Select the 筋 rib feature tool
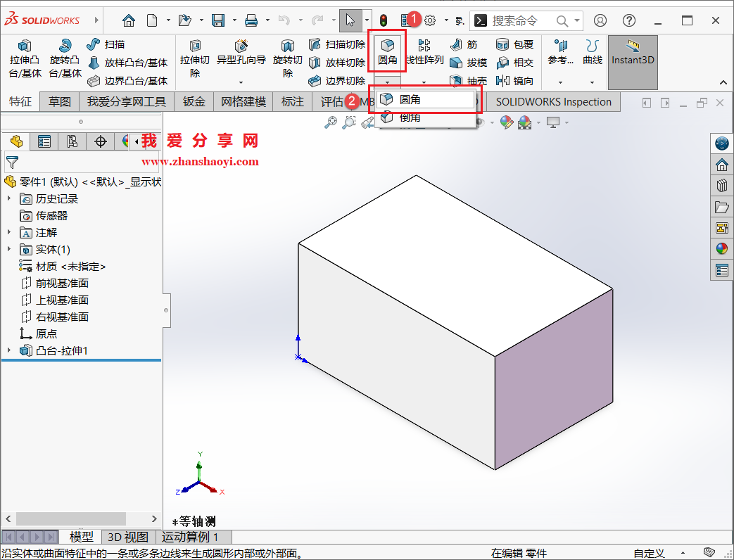 pos(464,44)
